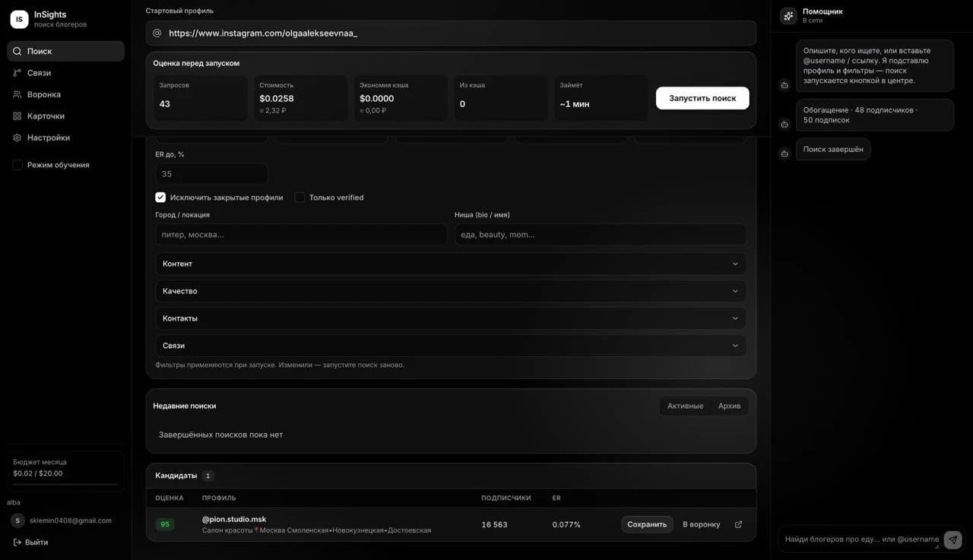Screen dimensions: 973x560
Task: Click the '~1 мин' duration value
Action: tap(575, 104)
